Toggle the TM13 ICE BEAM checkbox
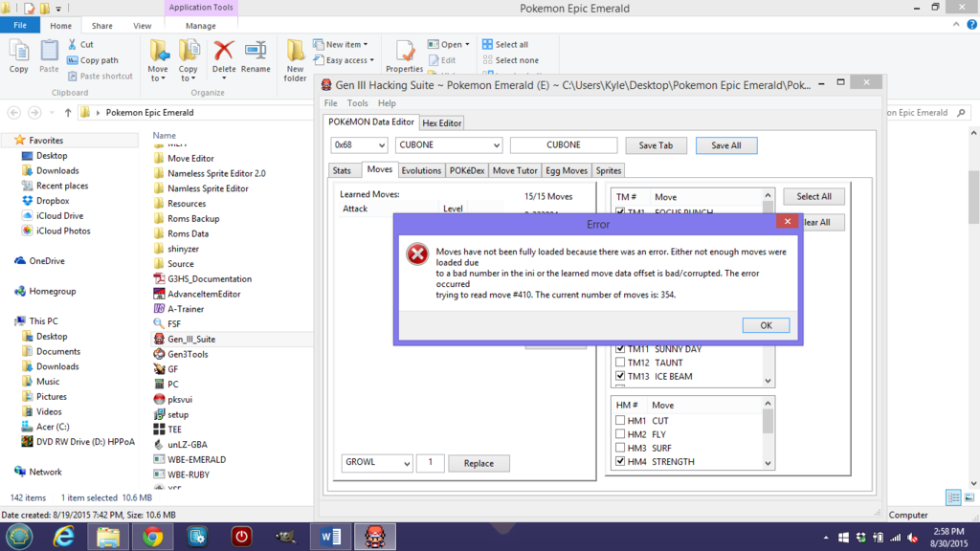980x551 pixels. tap(620, 376)
